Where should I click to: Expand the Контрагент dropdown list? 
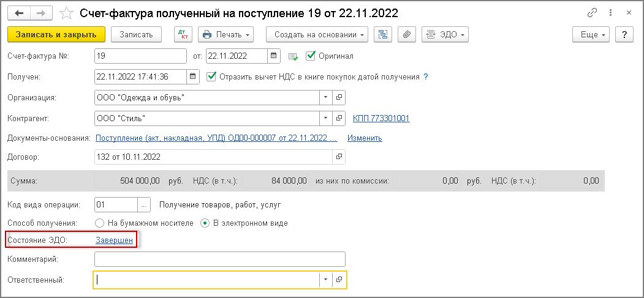tap(325, 118)
